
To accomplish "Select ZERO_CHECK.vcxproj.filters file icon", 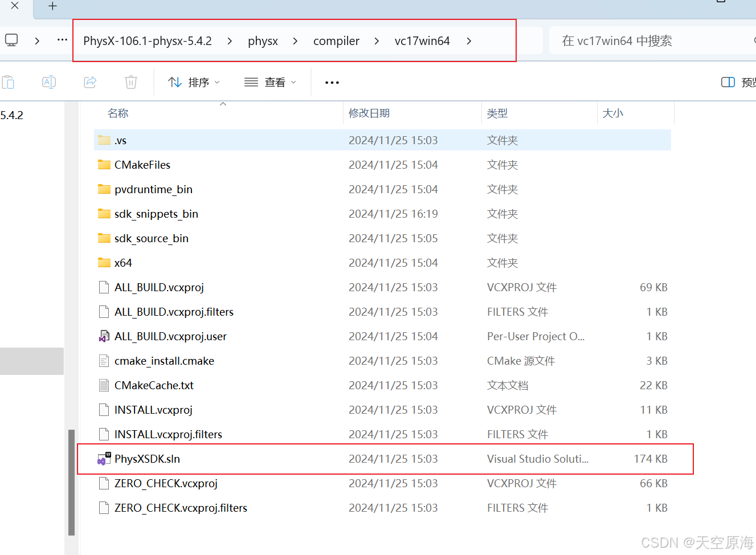I will pos(104,508).
